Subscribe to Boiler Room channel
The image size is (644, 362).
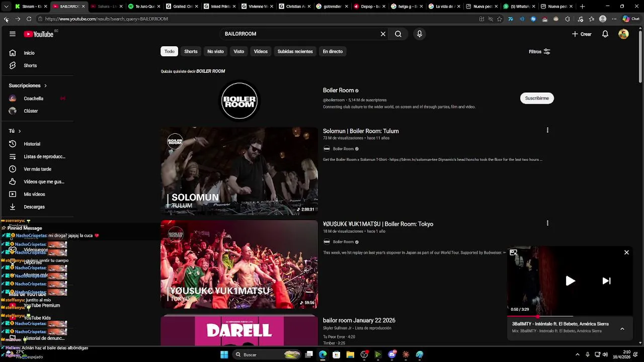(537, 99)
